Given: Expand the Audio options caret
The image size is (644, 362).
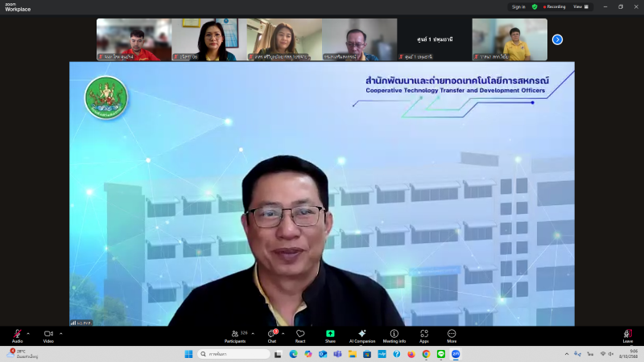Looking at the screenshot, I should click(28, 333).
